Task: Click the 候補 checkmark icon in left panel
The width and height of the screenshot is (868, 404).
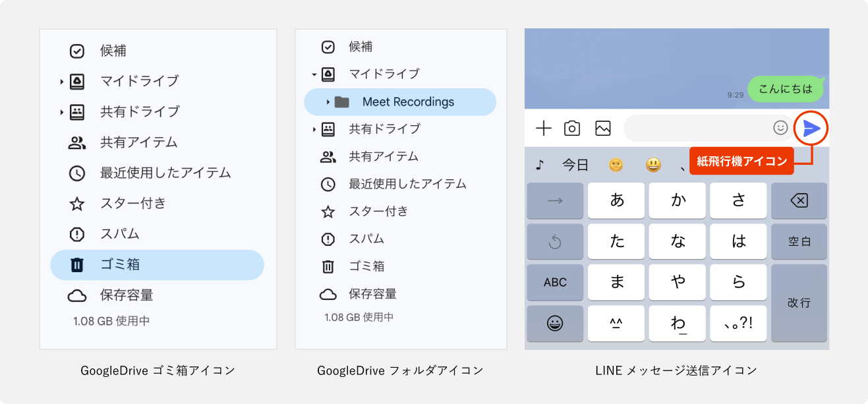Action: tap(77, 51)
